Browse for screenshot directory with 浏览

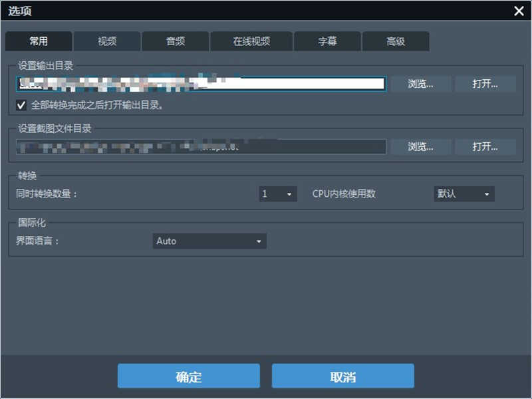pos(420,147)
